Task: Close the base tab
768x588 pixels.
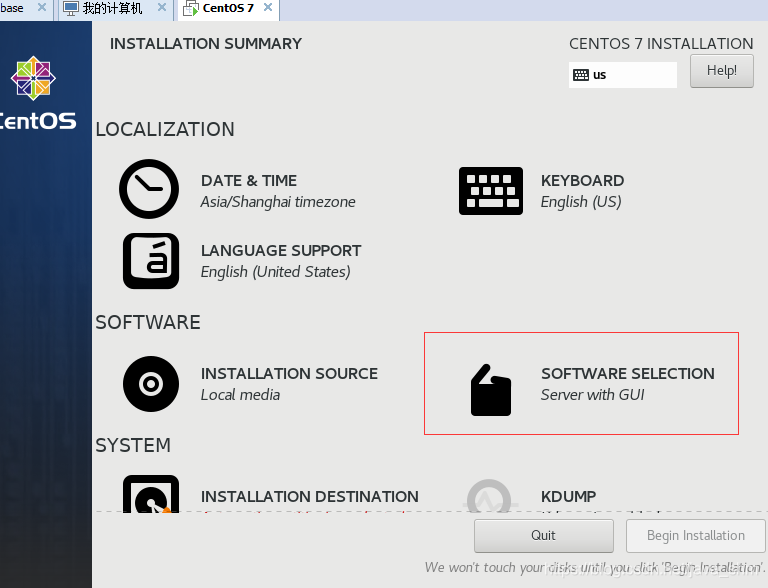Action: (x=42, y=7)
